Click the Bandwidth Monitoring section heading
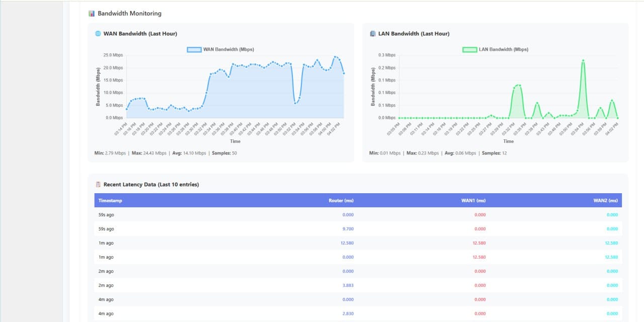Viewport: 644px width, 322px height. click(129, 14)
